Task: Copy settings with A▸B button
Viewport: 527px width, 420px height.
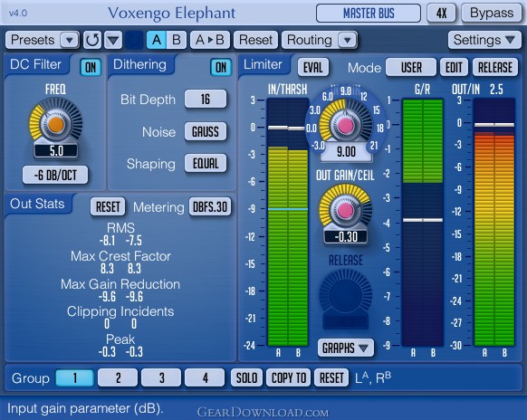Action: point(210,40)
